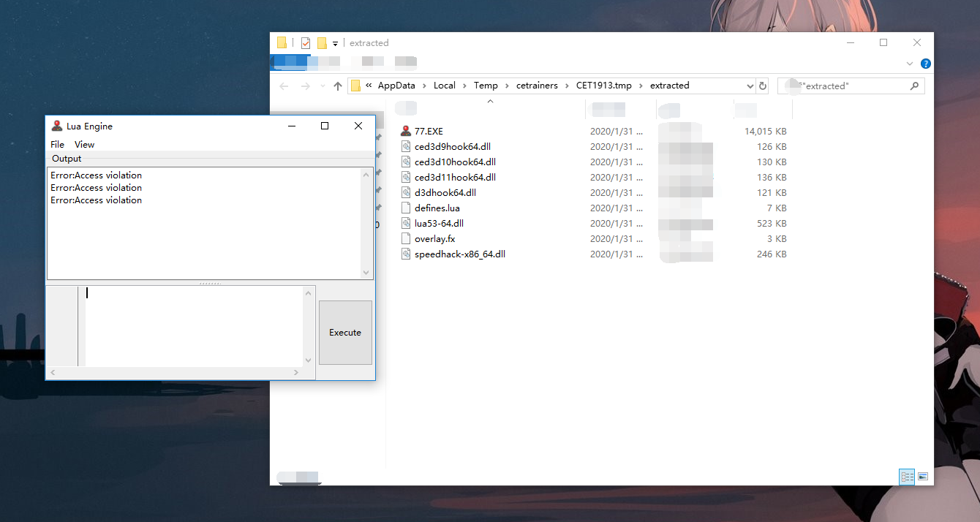Toggle the properties checkbox icon in quick access toolbar
This screenshot has height=522, width=980.
(x=305, y=42)
